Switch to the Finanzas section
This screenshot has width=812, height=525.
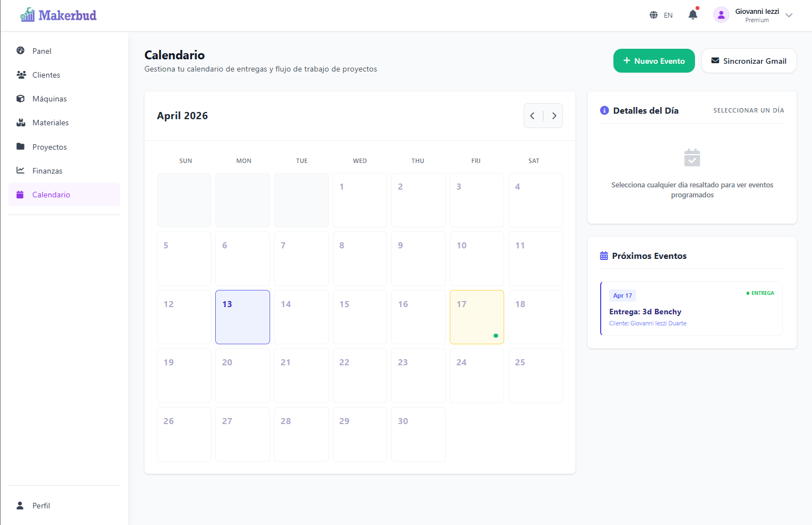click(48, 170)
